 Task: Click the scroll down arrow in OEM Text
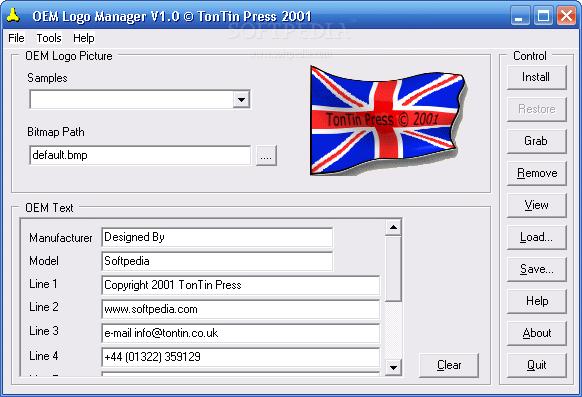(x=393, y=367)
